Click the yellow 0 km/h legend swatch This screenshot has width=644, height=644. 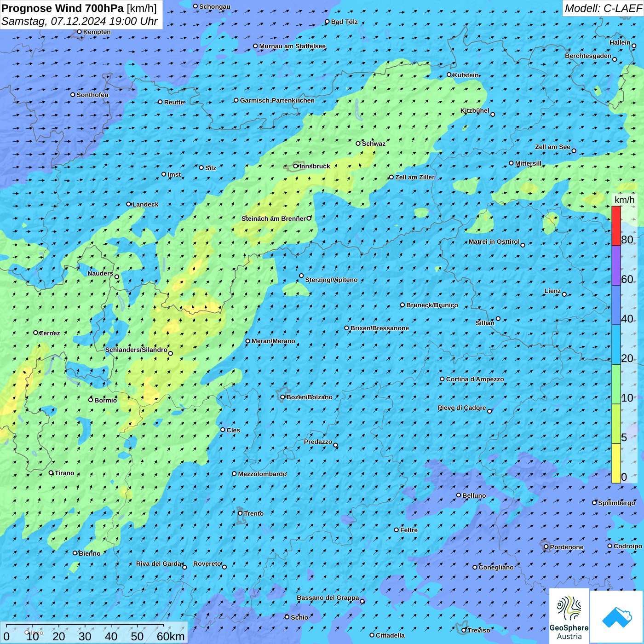point(616,463)
